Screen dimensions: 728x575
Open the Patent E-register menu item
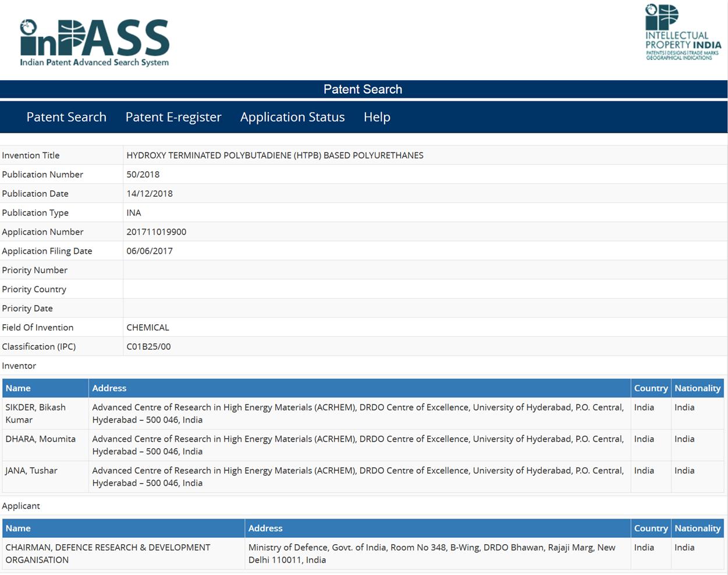click(x=173, y=117)
